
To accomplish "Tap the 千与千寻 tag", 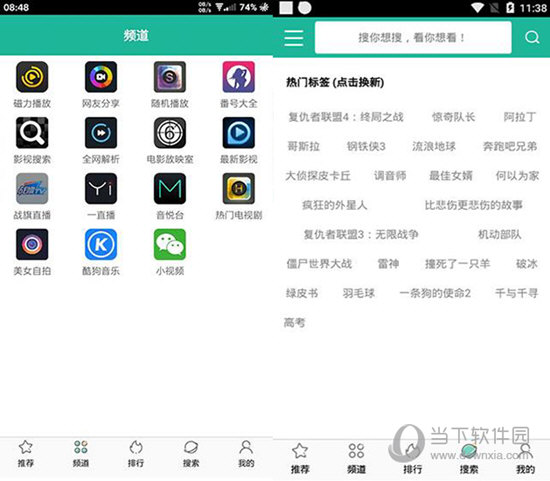I will pos(516,293).
